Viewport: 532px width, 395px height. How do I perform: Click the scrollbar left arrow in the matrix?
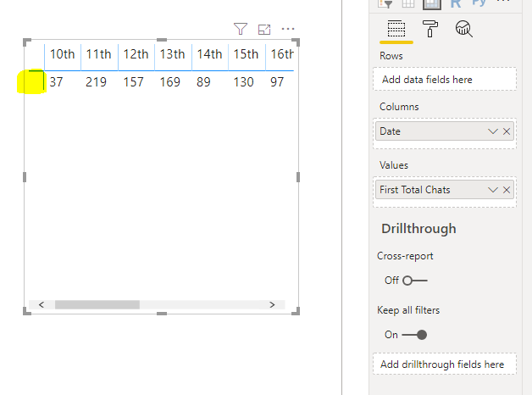point(42,305)
